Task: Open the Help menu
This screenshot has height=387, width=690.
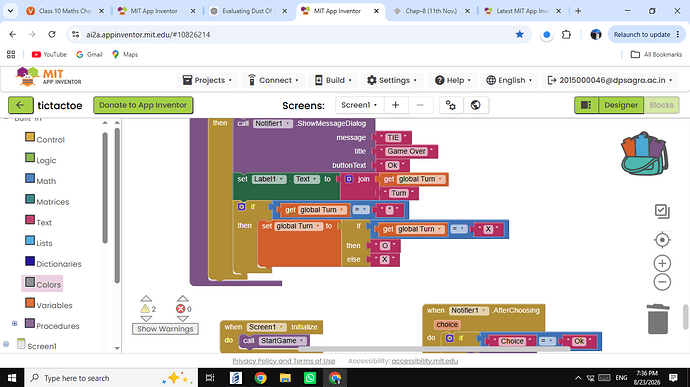Action: (453, 80)
